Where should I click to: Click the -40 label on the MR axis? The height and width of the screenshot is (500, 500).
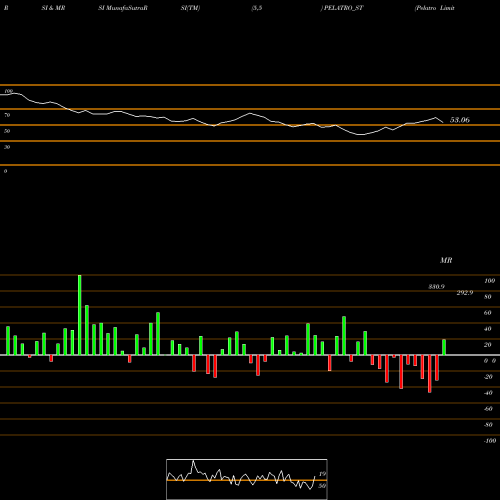tap(488, 393)
